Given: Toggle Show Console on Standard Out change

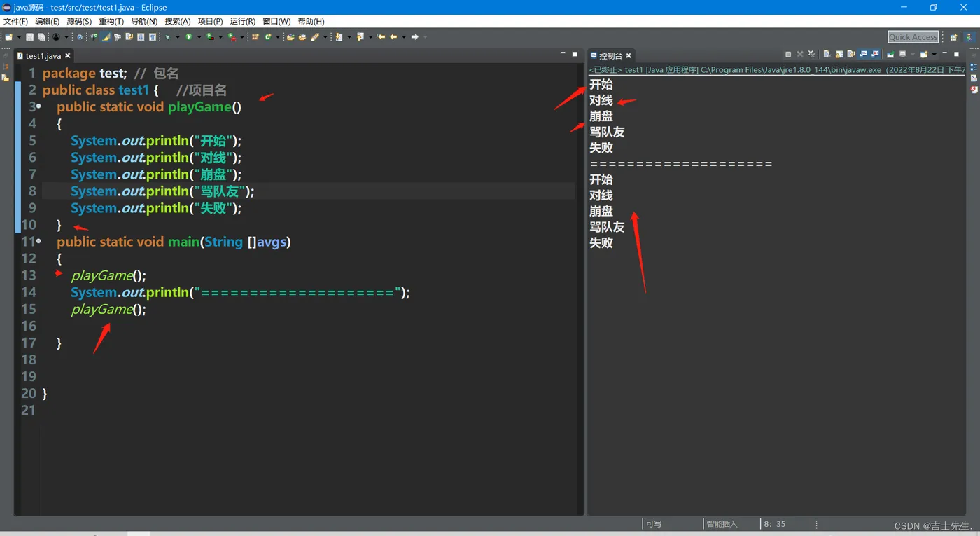Looking at the screenshot, I should (863, 54).
